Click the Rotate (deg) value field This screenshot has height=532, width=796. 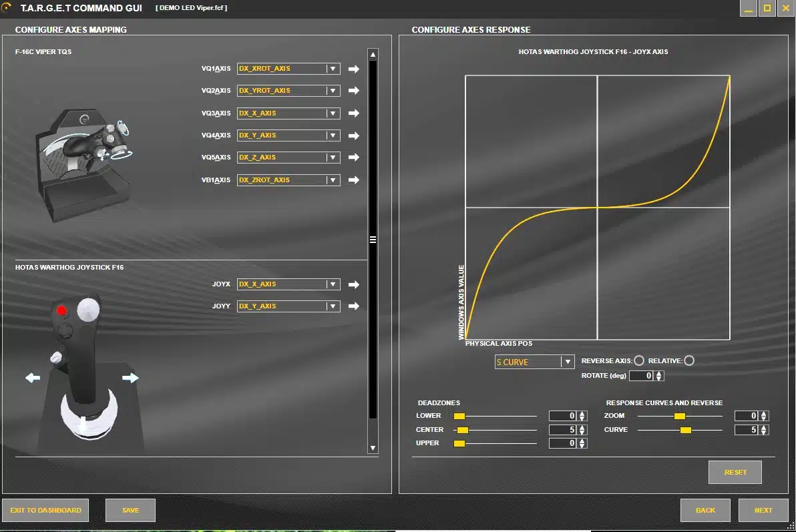pos(641,376)
